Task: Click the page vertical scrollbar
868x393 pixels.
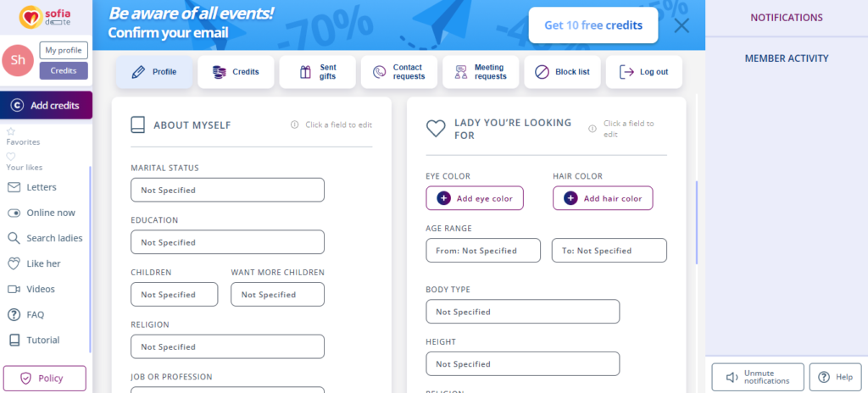Action: (x=696, y=222)
